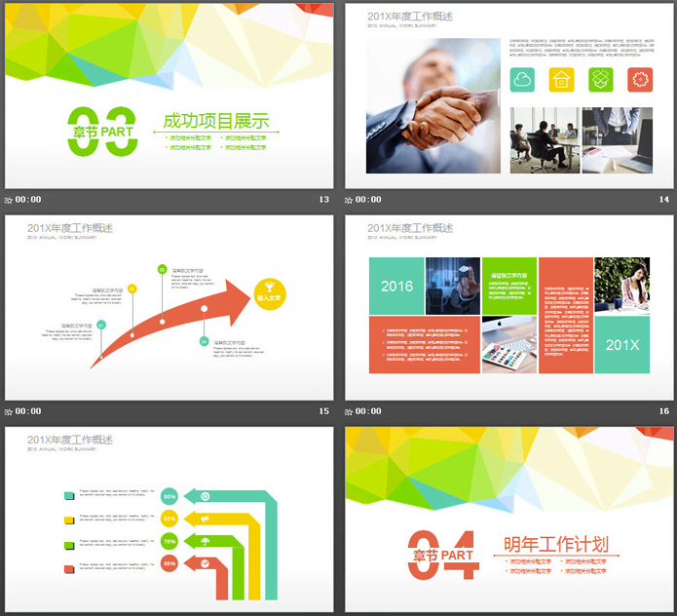Click the yellow percentage circle in arrows slide
Image resolution: width=677 pixels, height=616 pixels.
coord(169,519)
